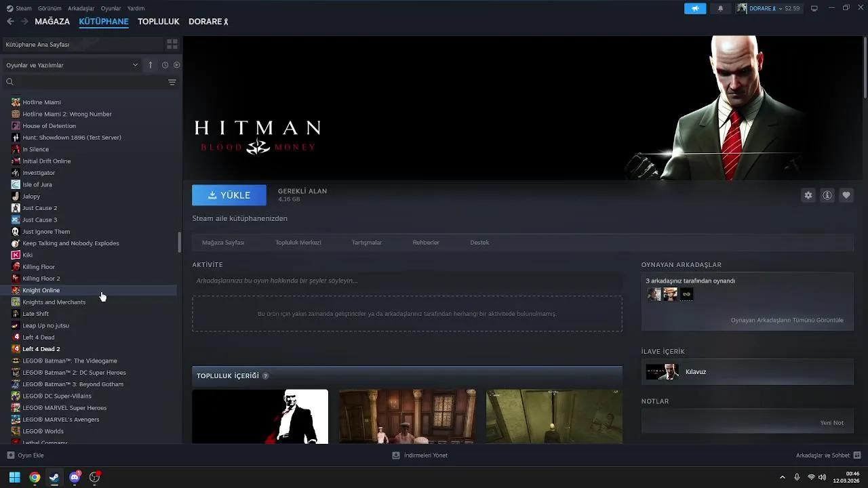The image size is (868, 488).
Task: Open the notifications bell
Action: pyautogui.click(x=720, y=8)
